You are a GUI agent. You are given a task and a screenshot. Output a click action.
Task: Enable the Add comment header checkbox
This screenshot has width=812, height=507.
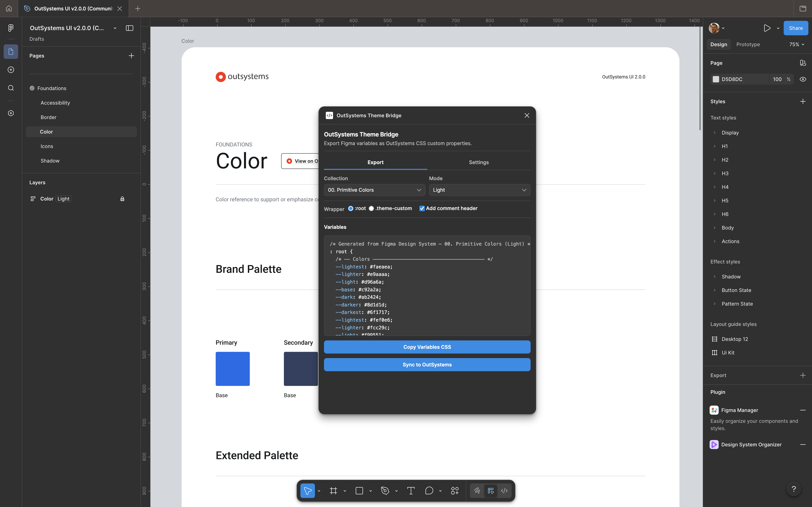tap(422, 208)
